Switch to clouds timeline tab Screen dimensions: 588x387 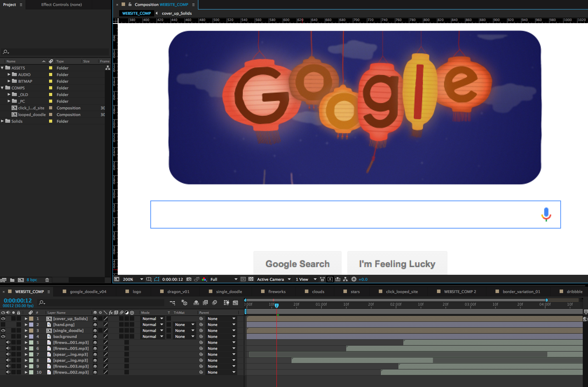[318, 292]
